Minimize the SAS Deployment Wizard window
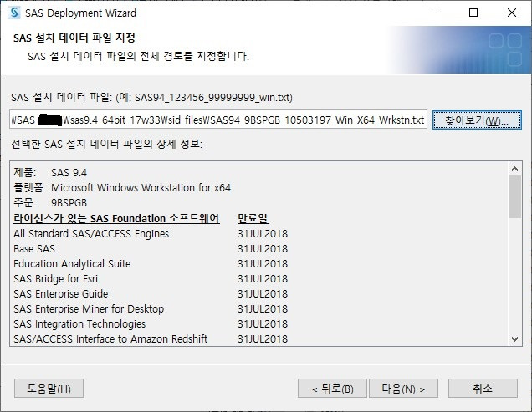Image resolution: width=532 pixels, height=412 pixels. [x=436, y=13]
